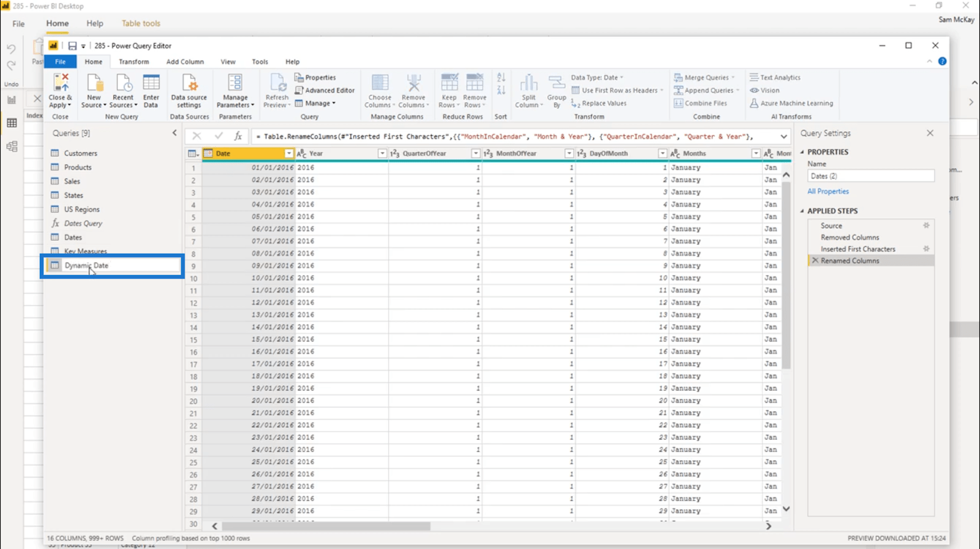Switch to the Tools tab
Screen dimensions: 980x549
coord(260,62)
